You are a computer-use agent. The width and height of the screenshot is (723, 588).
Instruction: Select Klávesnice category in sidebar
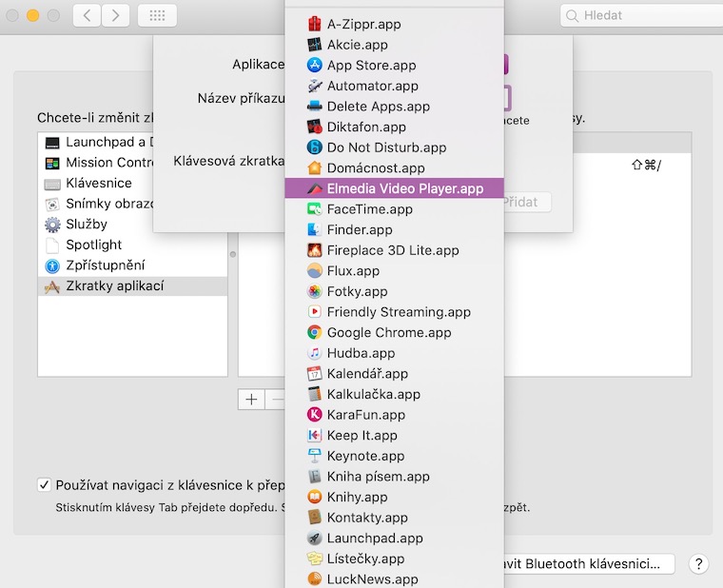[96, 183]
